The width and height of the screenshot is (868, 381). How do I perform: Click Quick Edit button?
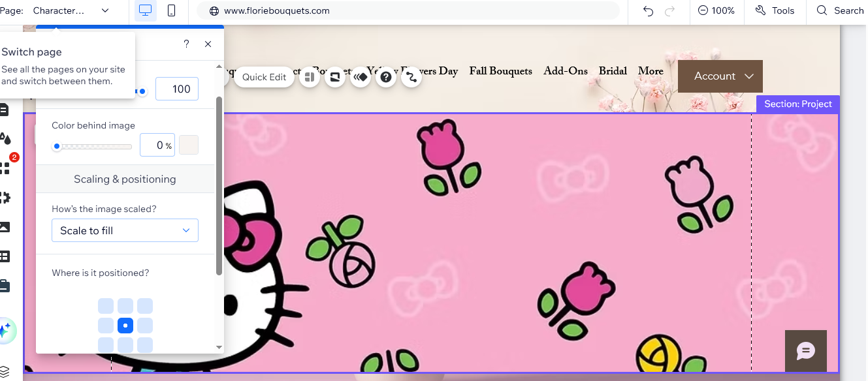[x=264, y=77]
